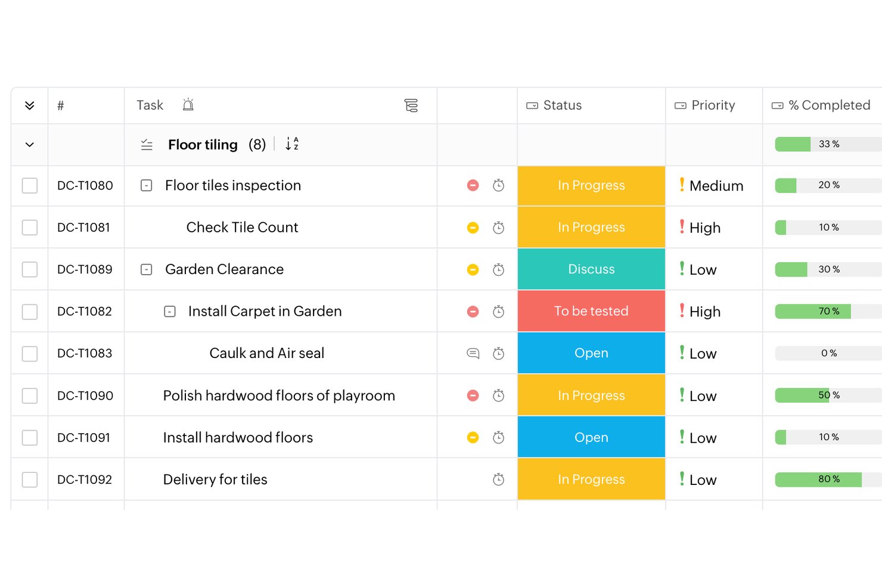The width and height of the screenshot is (882, 588).
Task: Click the timer icon for Floor tiles inspection
Action: 499,185
